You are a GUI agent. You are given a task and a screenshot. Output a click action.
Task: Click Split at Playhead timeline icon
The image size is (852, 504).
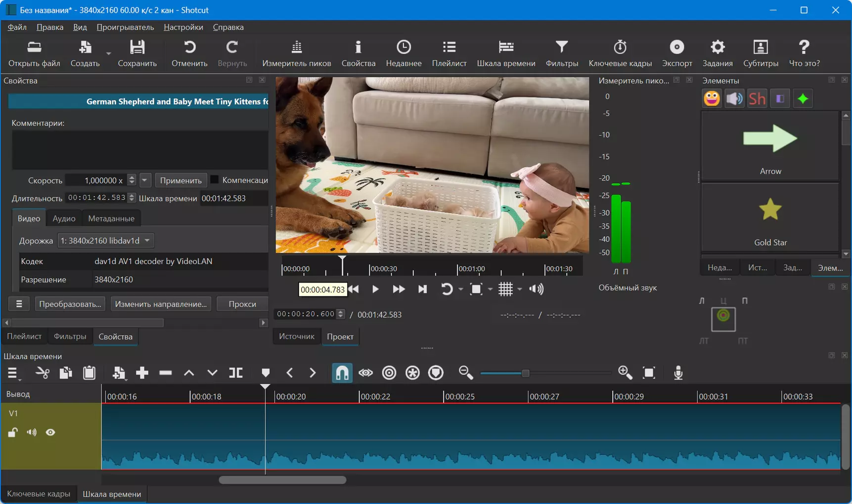coord(236,373)
